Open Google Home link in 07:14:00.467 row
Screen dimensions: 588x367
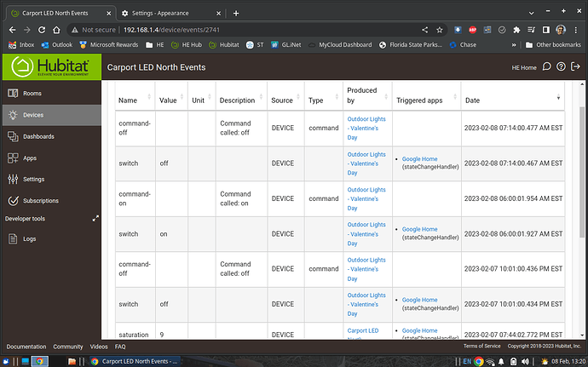click(x=419, y=159)
